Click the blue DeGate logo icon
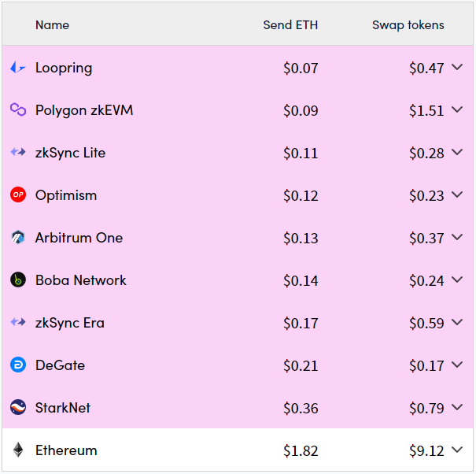This screenshot has width=476, height=474. (x=18, y=365)
